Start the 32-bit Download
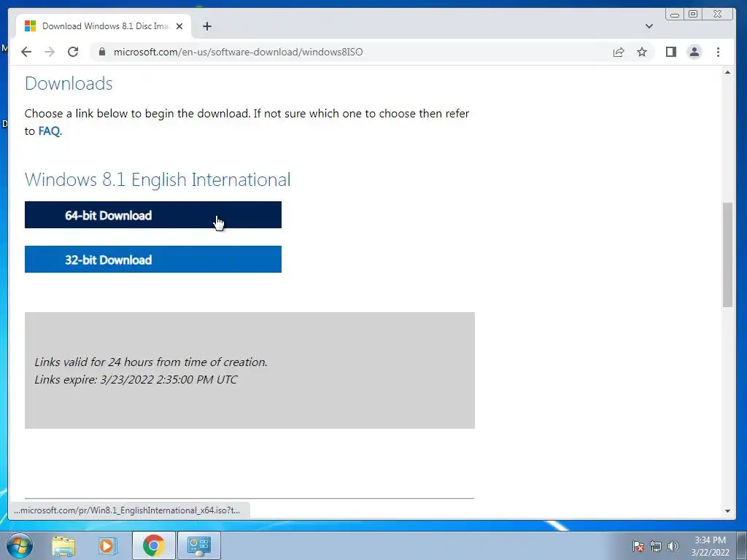This screenshot has width=747, height=560. [x=153, y=260]
